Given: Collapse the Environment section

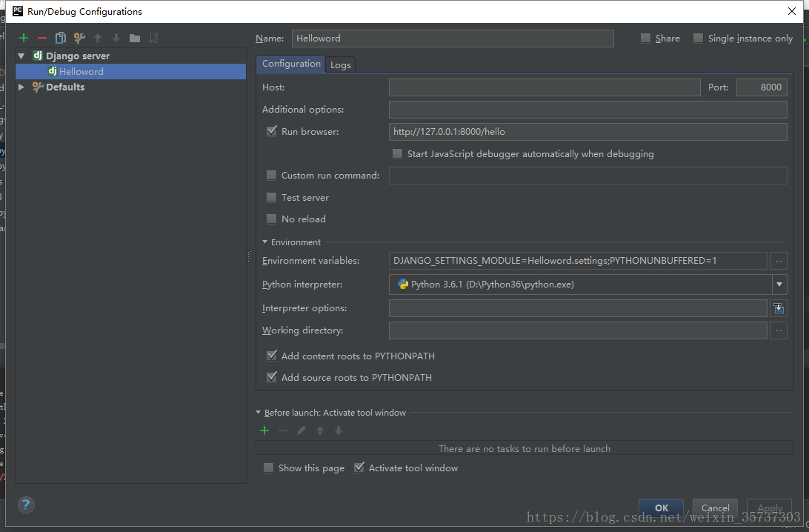Looking at the screenshot, I should 264,242.
